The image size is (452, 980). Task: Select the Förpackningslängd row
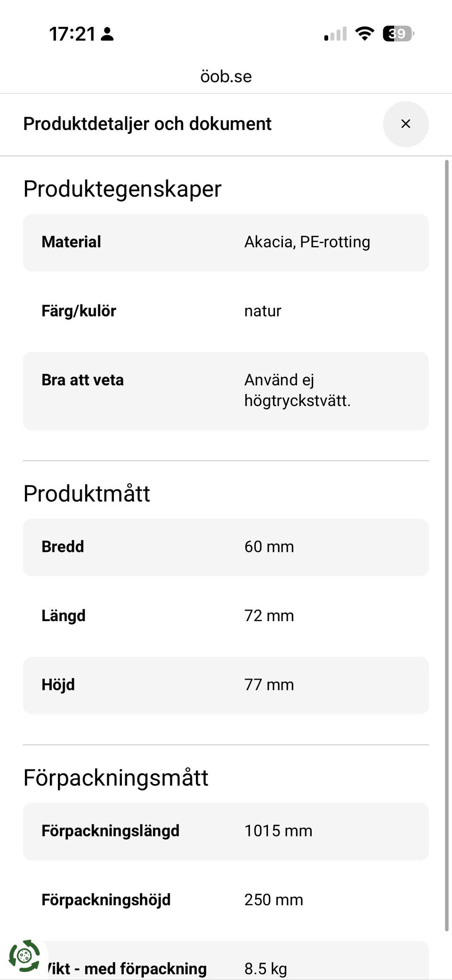tap(226, 831)
